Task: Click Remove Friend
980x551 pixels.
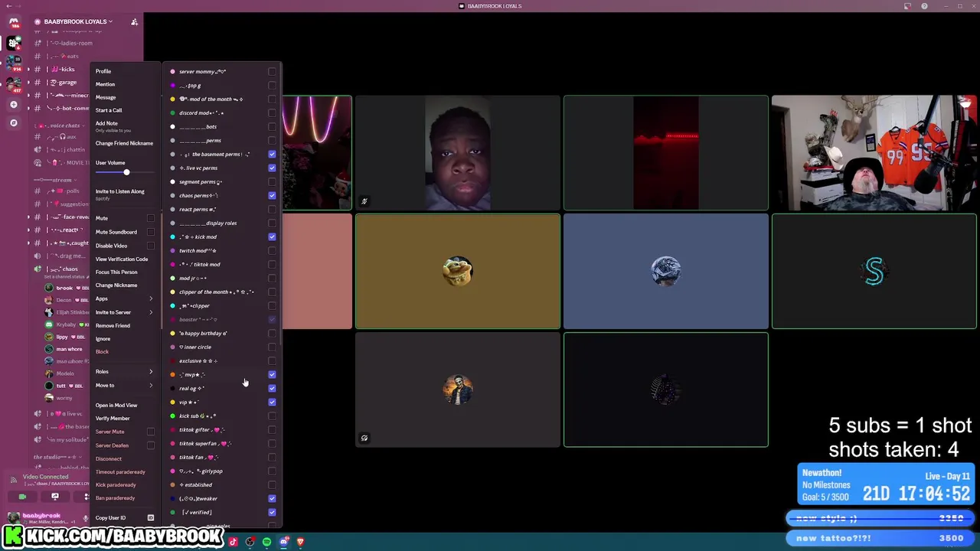Action: [x=124, y=325]
